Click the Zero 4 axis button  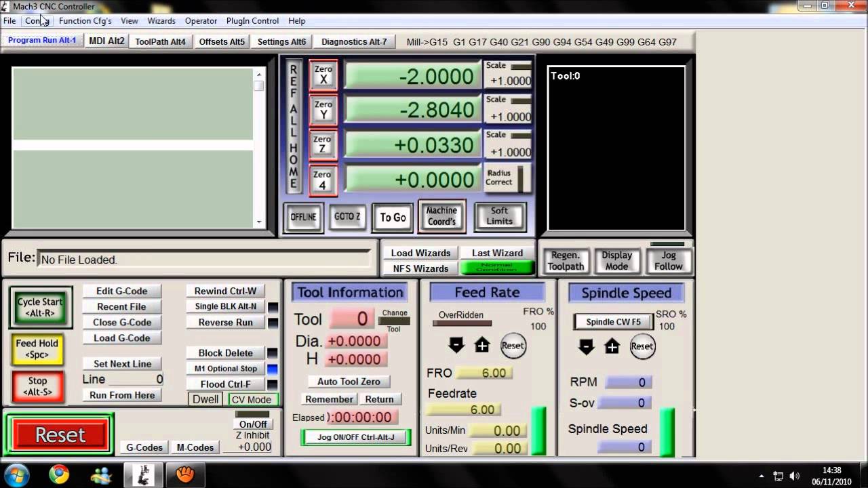323,180
